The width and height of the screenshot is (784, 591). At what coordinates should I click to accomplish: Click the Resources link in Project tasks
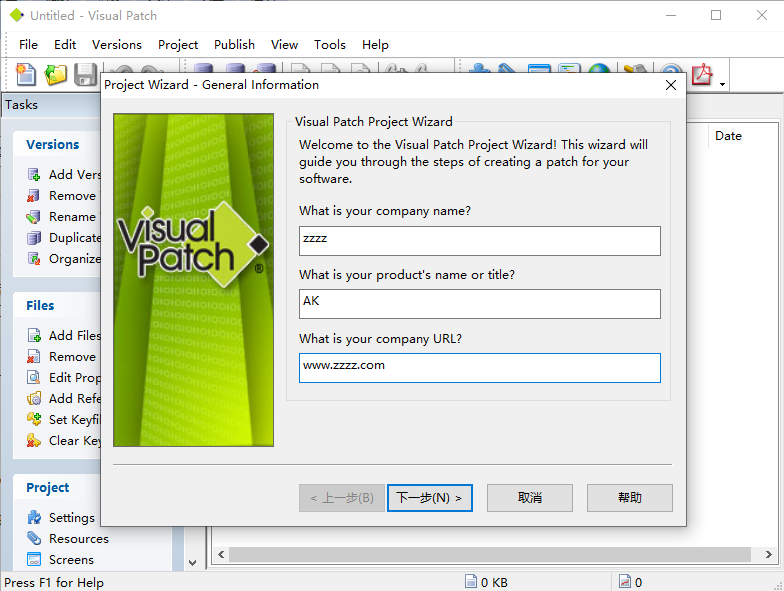78,538
